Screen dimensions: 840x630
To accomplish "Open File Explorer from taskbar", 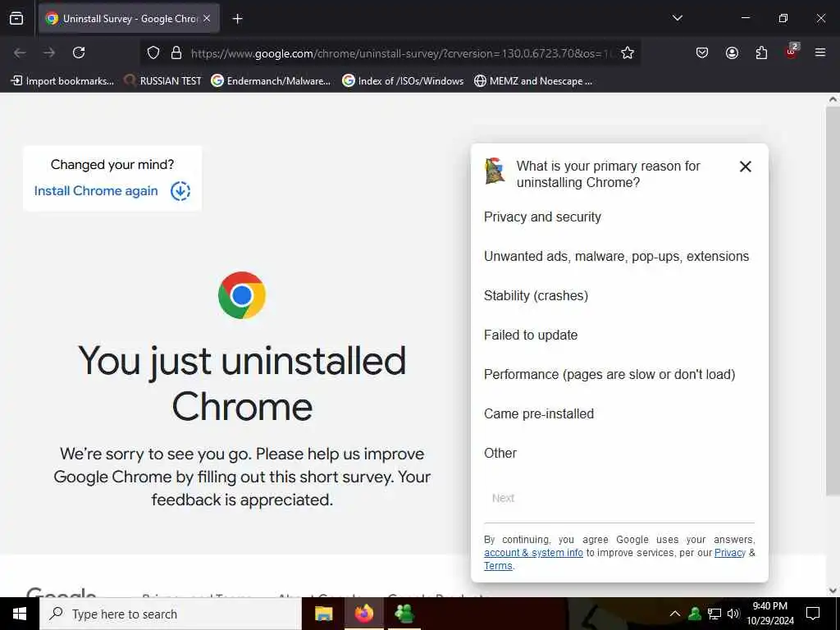I will click(323, 614).
